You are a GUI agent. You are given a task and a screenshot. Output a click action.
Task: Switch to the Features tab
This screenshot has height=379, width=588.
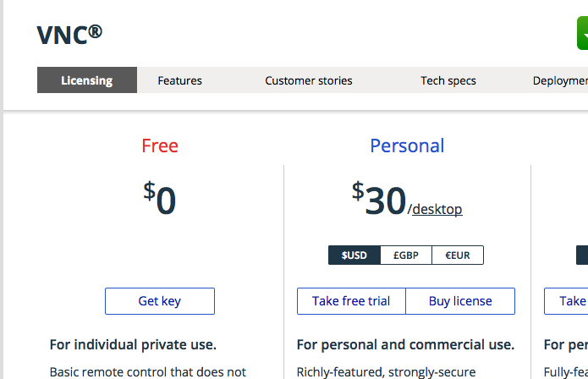(179, 80)
